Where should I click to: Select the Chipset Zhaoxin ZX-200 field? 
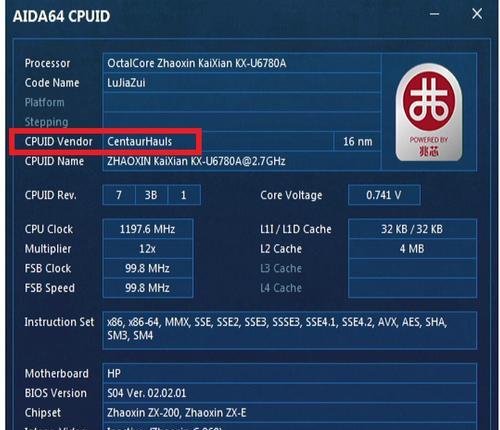[290, 413]
